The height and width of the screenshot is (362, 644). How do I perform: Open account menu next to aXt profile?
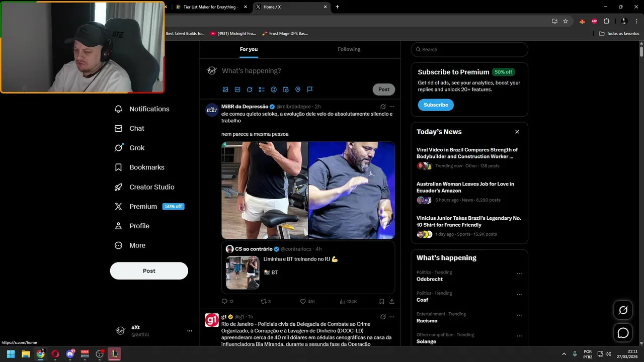pyautogui.click(x=190, y=331)
